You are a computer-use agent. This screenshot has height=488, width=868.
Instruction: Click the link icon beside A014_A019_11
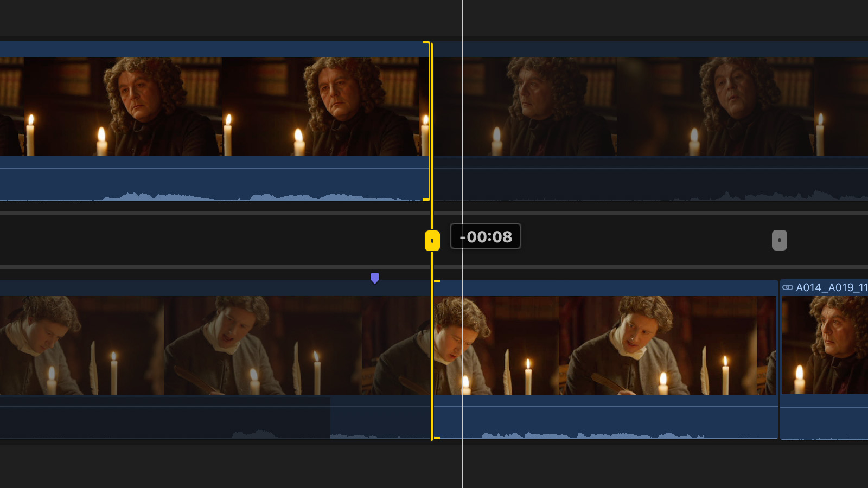click(x=788, y=287)
